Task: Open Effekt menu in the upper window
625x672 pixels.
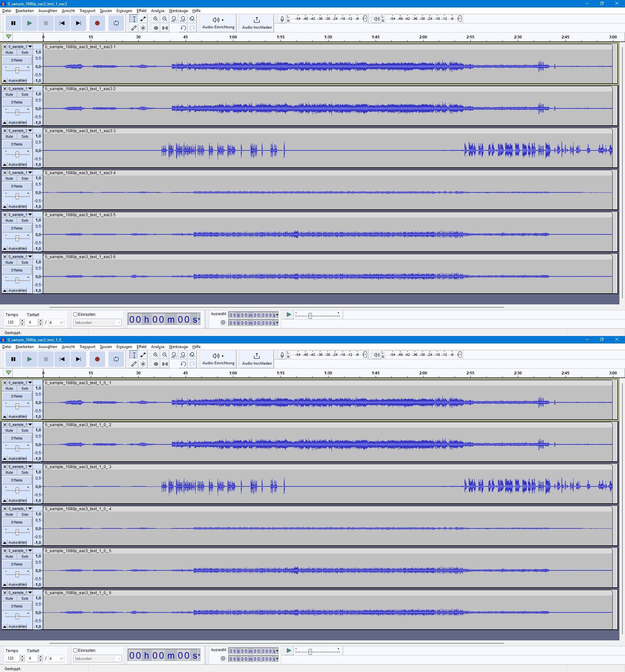Action: (x=141, y=11)
